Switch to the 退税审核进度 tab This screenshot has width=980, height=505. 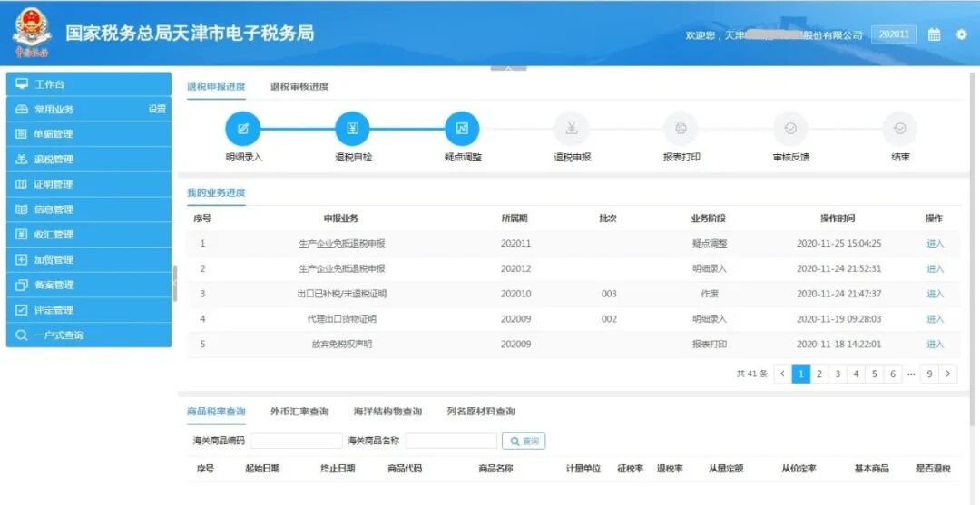[299, 87]
